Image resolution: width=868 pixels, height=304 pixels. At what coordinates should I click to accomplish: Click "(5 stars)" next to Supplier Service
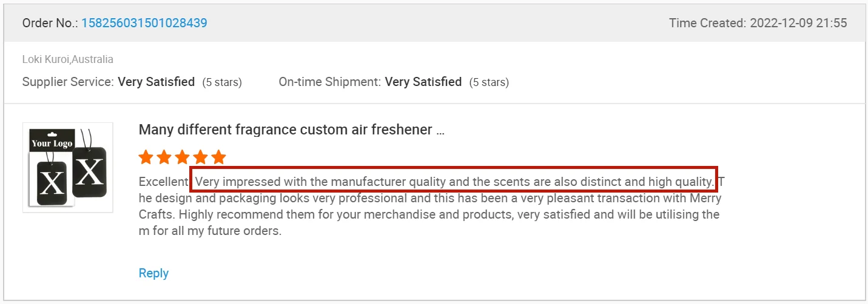[x=222, y=82]
